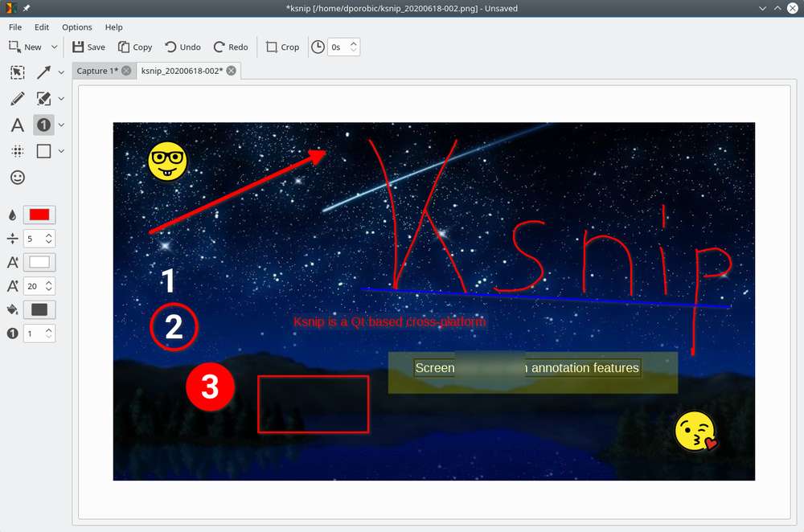Image resolution: width=804 pixels, height=532 pixels.
Task: Open the Options menu
Action: pos(77,27)
